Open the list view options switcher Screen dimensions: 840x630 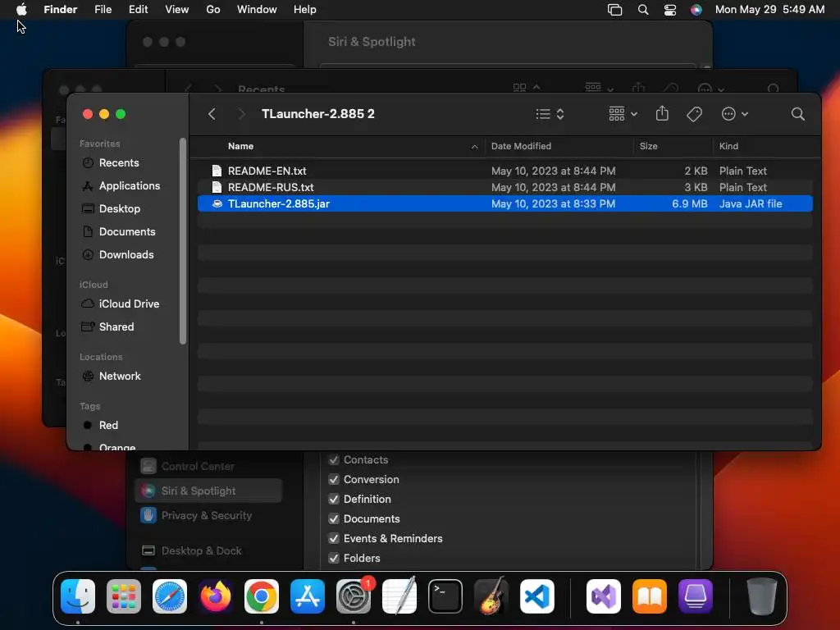coord(550,114)
